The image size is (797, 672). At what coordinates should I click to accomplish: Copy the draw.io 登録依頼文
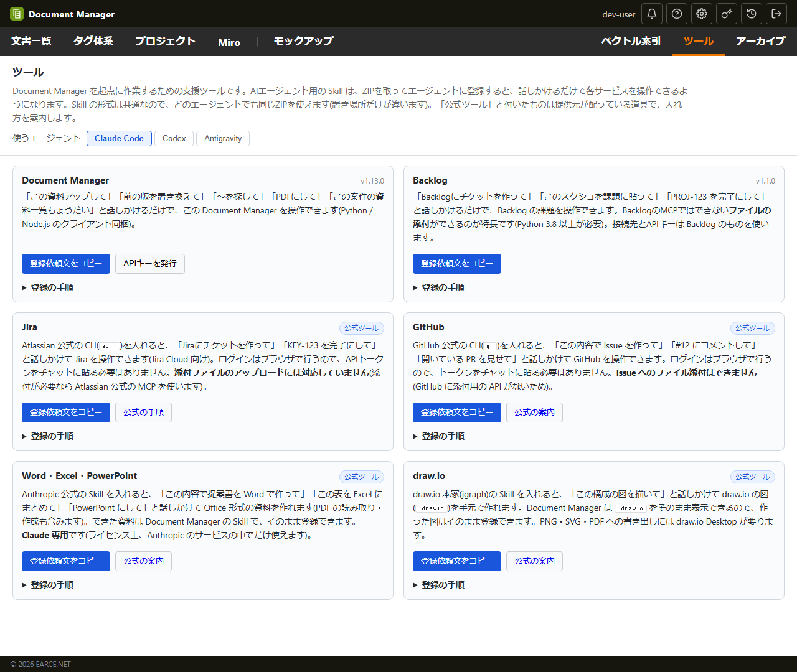457,561
